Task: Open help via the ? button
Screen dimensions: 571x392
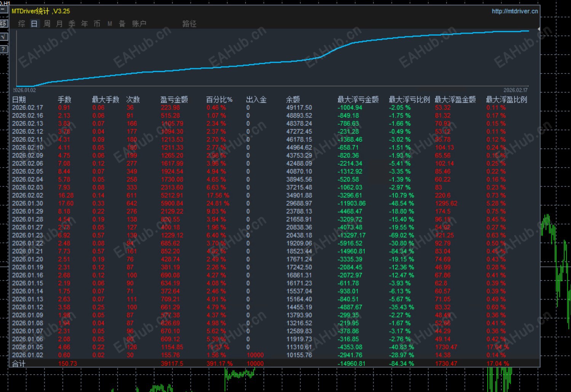Action: point(3,49)
